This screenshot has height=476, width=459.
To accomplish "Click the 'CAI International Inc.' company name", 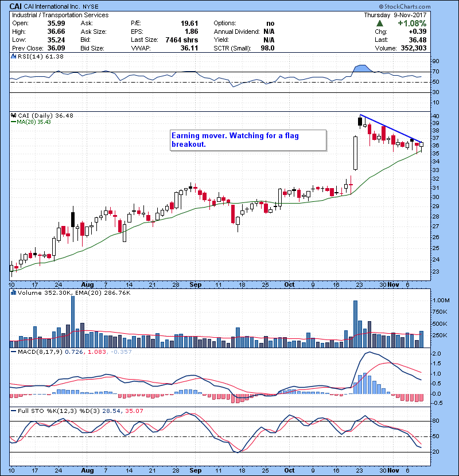I will 52,6.
